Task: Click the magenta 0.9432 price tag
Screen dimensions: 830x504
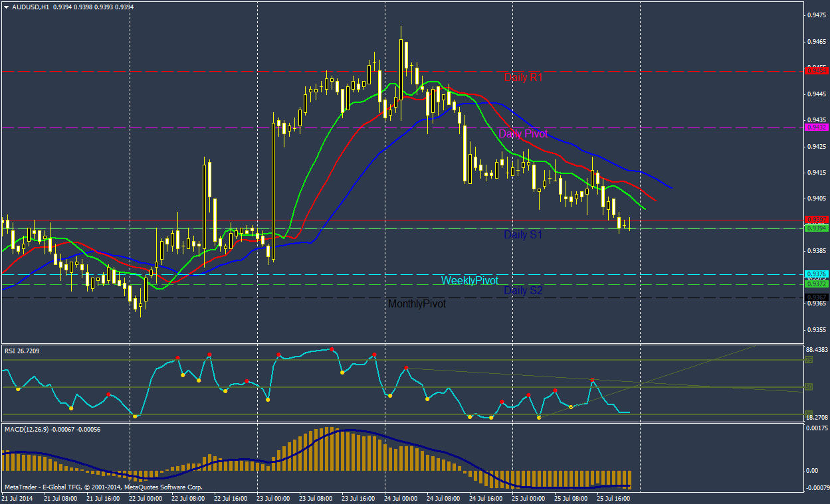Action: point(815,127)
